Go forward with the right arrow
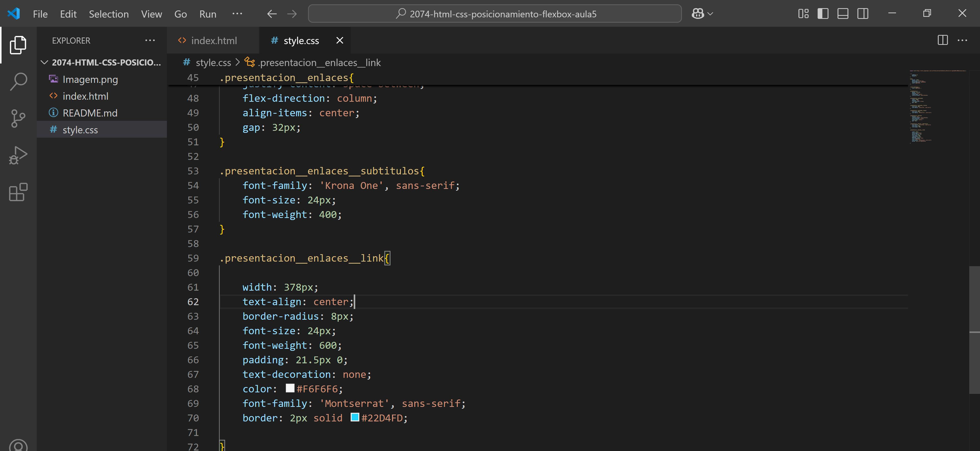 [x=292, y=14]
